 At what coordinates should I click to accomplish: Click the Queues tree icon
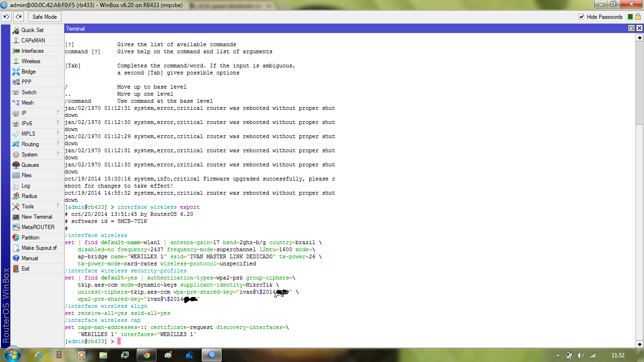(x=16, y=165)
